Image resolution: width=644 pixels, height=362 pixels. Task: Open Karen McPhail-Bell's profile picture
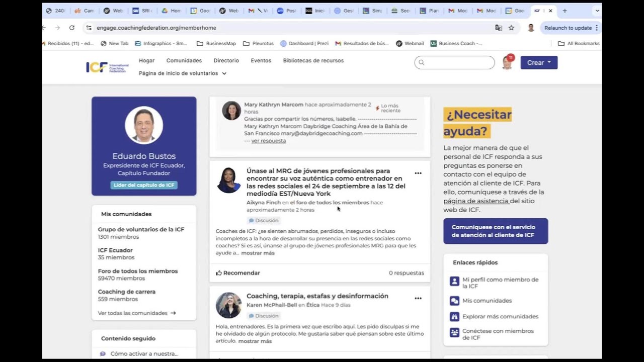tap(229, 305)
